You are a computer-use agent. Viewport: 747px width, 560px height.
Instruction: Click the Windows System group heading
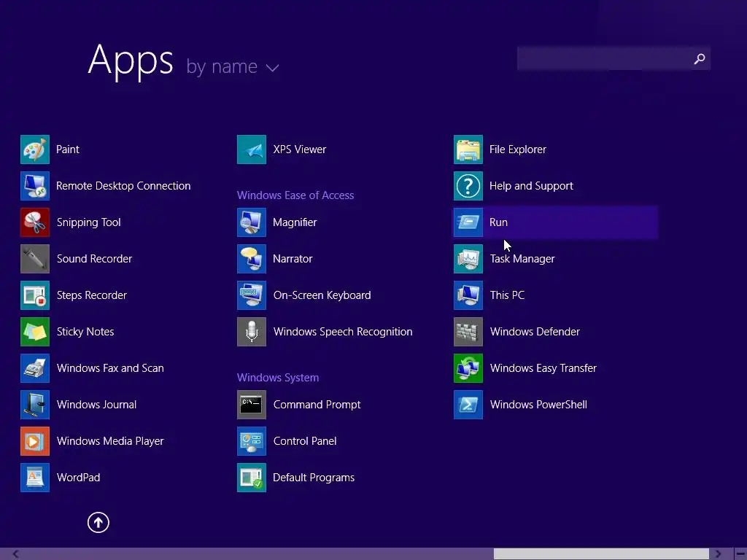tap(278, 378)
